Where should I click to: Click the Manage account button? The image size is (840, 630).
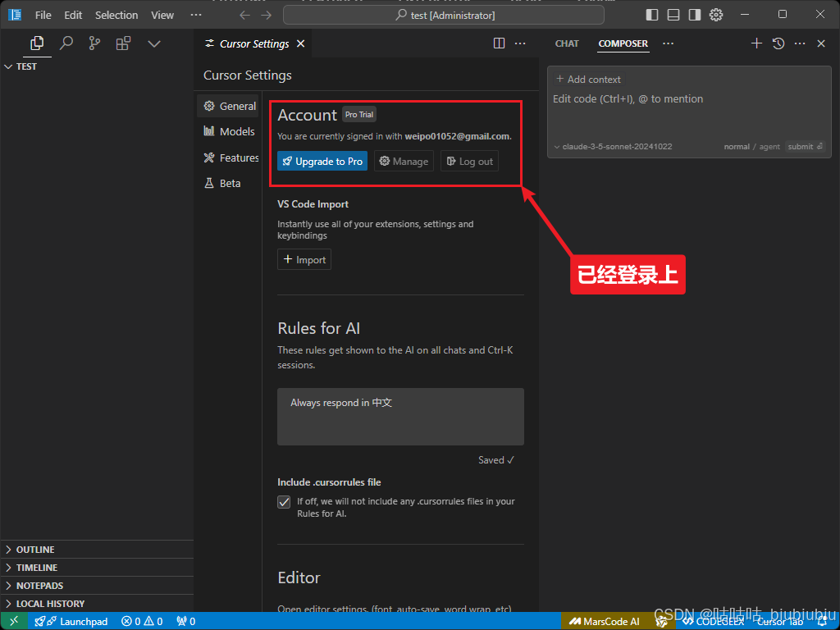click(404, 162)
